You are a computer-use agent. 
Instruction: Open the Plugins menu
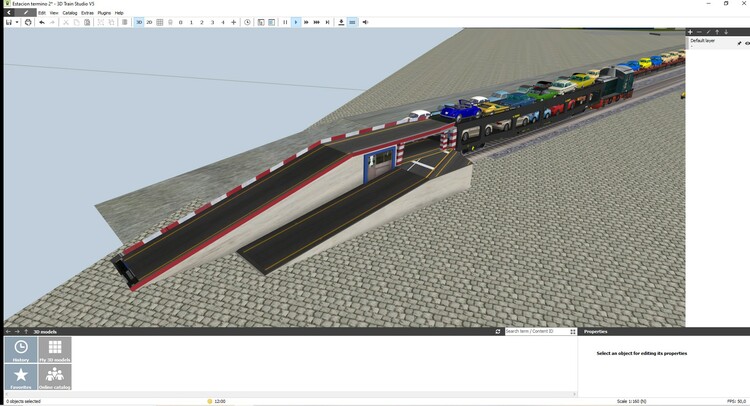[x=104, y=13]
